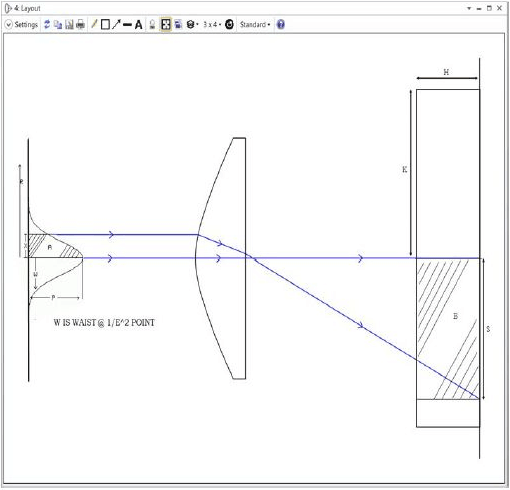Click the Print icon
The width and height of the screenshot is (510, 490).
coord(80,25)
